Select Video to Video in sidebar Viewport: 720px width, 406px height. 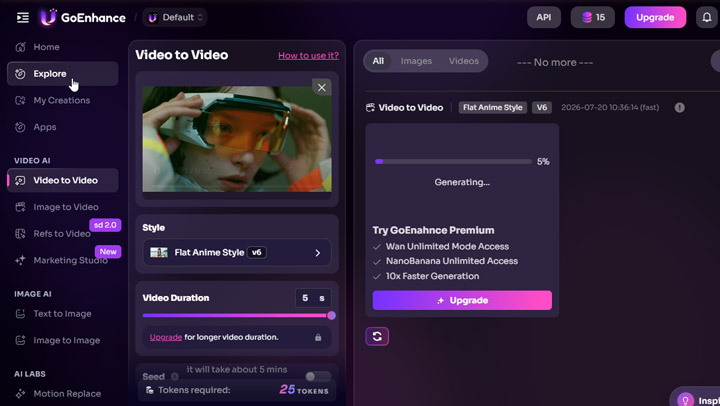pos(62,180)
